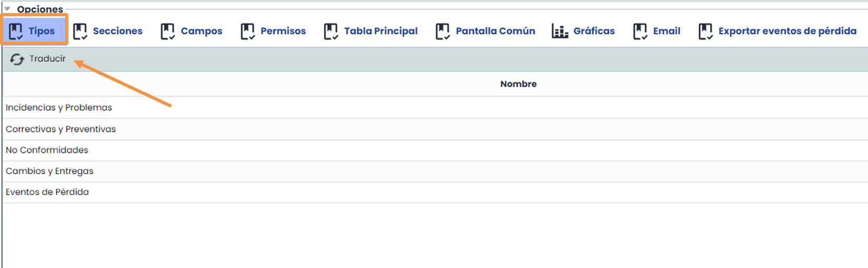The image size is (868, 268).
Task: Select the Incidencias y Problemas row
Action: coord(59,107)
